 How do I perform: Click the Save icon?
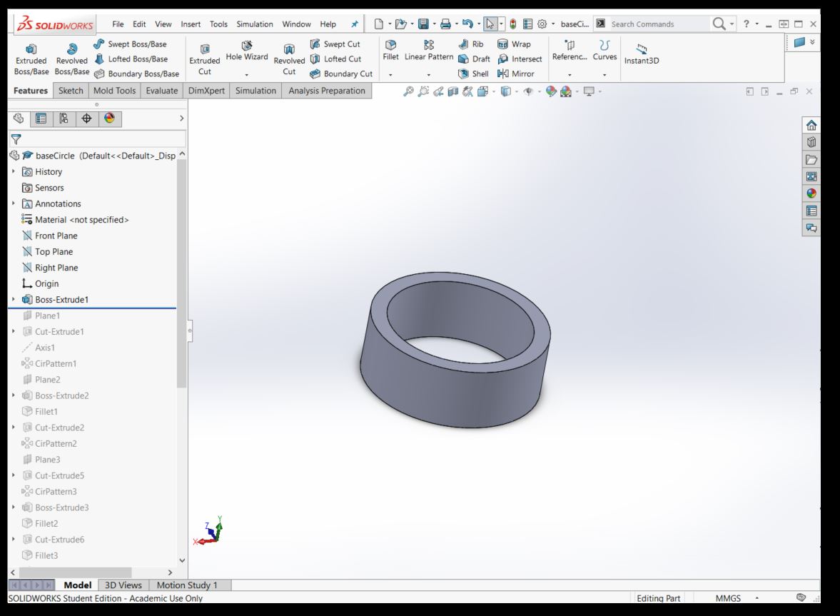423,24
